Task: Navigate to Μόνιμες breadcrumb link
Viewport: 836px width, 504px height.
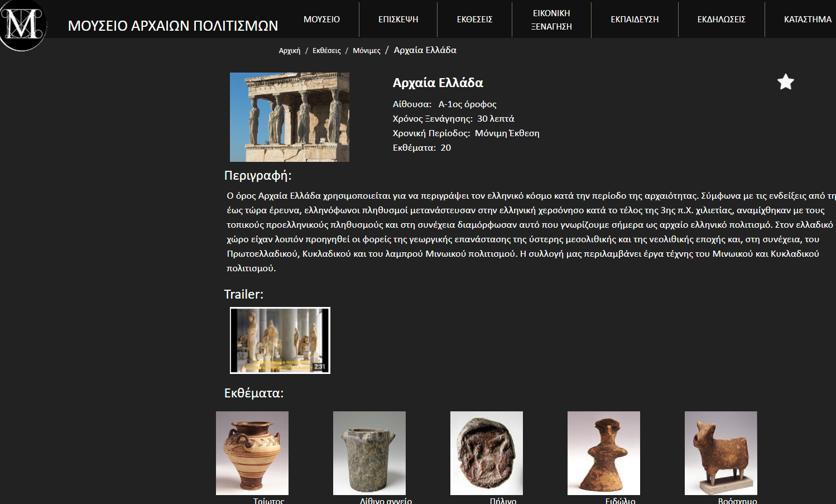Action: (367, 51)
